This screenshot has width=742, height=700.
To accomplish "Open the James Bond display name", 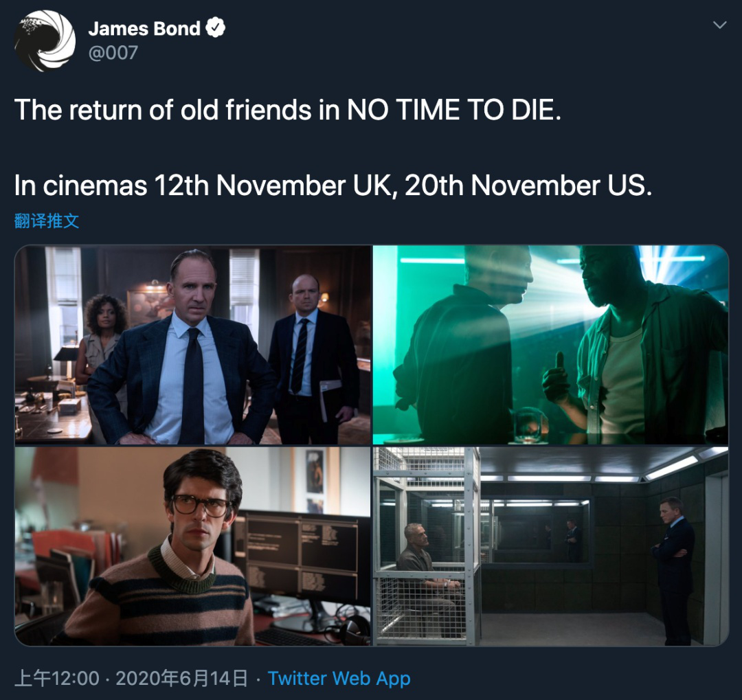I will tap(144, 28).
